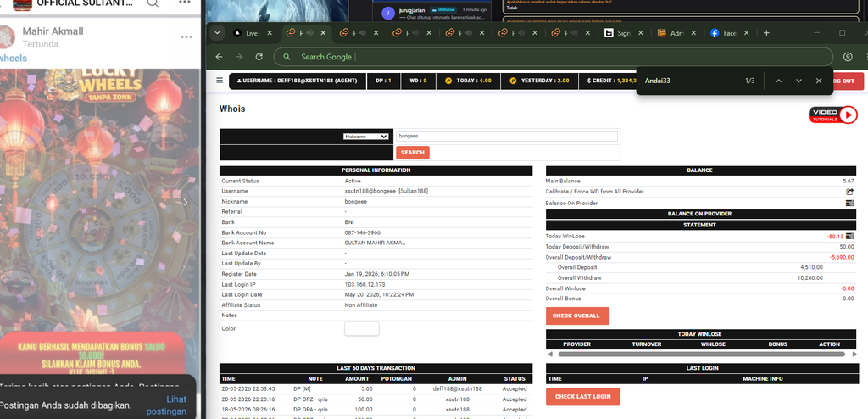This screenshot has width=868, height=419.
Task: Go forward in browser history
Action: pos(238,57)
